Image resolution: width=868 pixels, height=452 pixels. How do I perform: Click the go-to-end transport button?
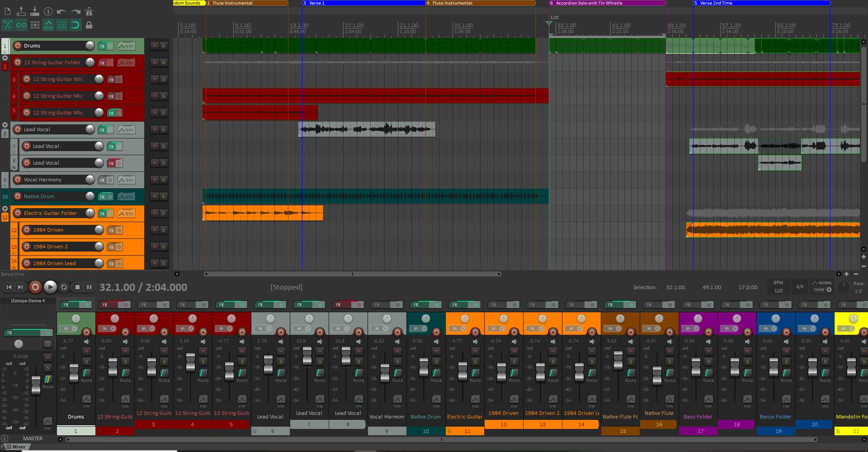click(20, 287)
